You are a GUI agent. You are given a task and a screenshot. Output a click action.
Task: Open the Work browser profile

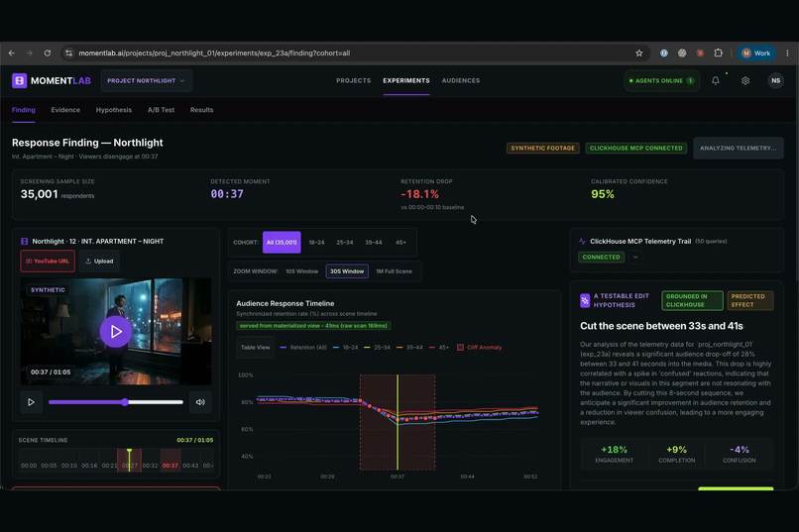pyautogui.click(x=756, y=53)
